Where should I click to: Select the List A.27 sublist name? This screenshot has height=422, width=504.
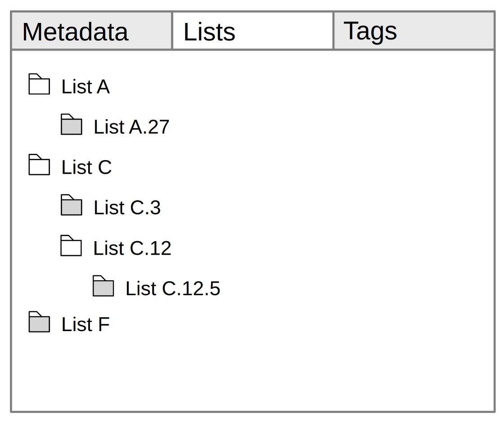[131, 127]
